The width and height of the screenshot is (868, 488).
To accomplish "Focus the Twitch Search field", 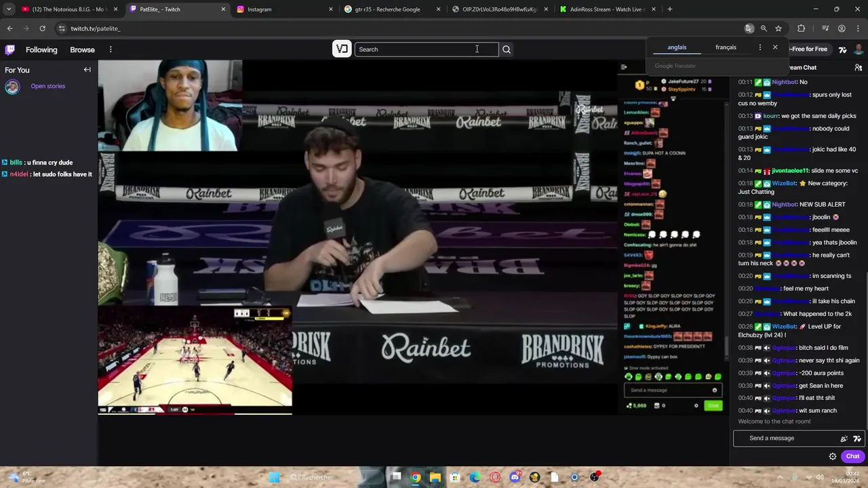I will point(427,49).
